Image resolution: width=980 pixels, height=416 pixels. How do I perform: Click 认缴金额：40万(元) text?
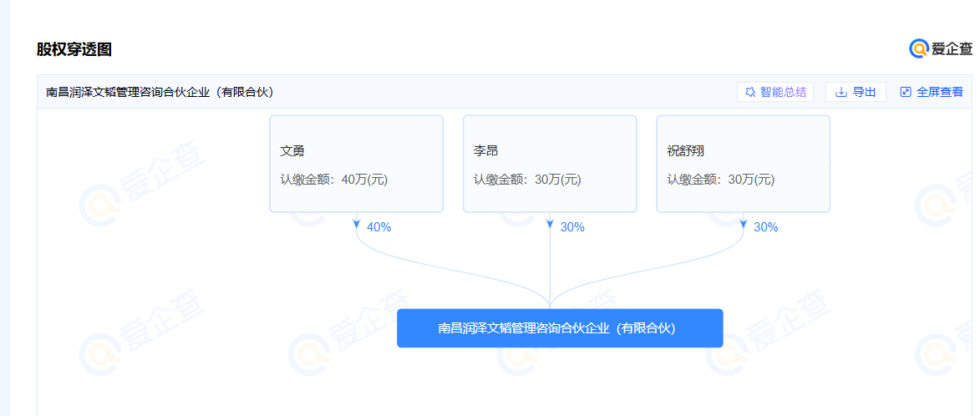(333, 180)
